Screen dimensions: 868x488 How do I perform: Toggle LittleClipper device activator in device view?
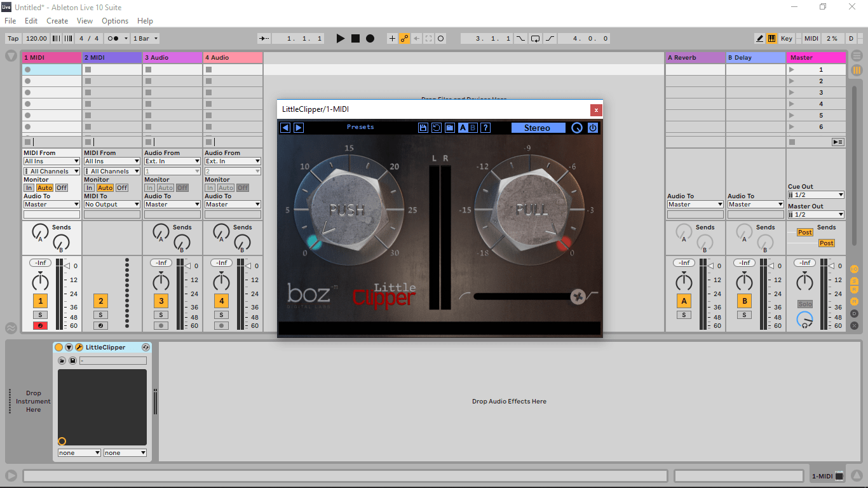coord(59,348)
